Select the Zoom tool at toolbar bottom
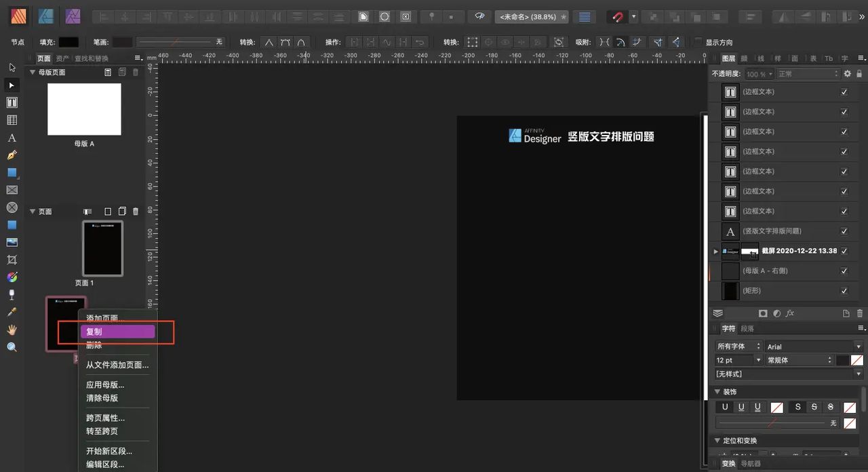The width and height of the screenshot is (868, 472). click(x=11, y=346)
